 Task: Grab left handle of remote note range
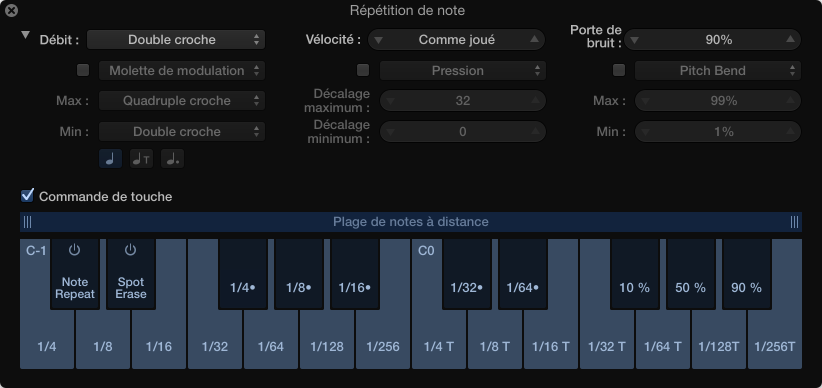[27, 222]
